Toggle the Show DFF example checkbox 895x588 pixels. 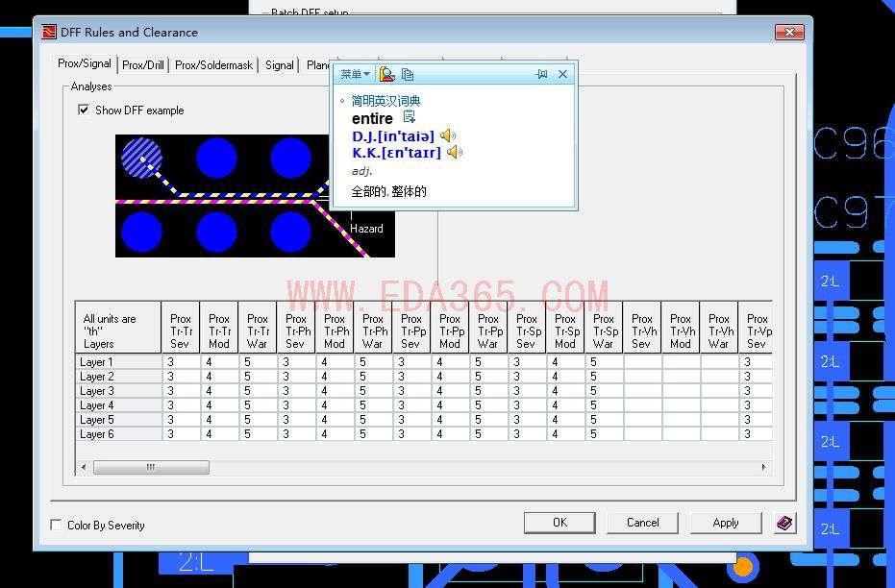pyautogui.click(x=84, y=110)
